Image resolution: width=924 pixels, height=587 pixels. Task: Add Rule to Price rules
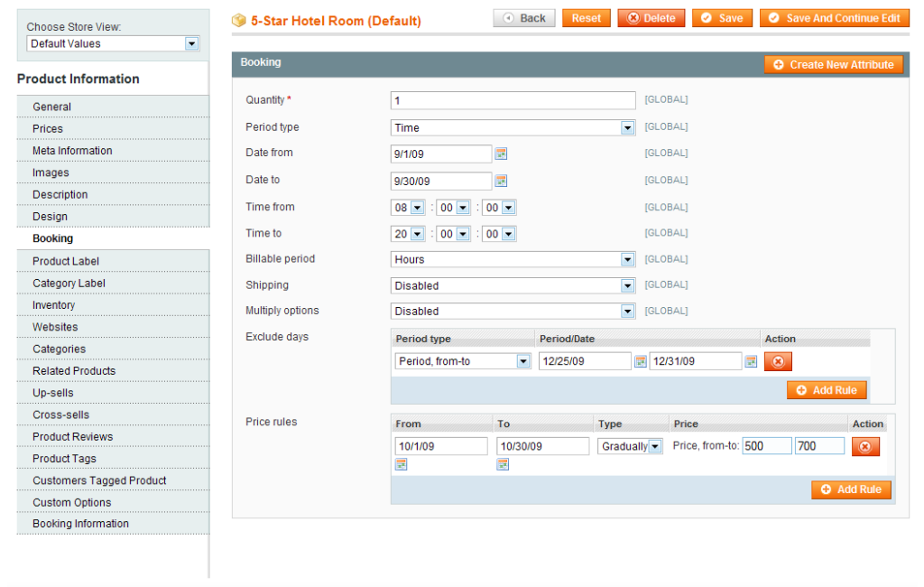coord(852,489)
